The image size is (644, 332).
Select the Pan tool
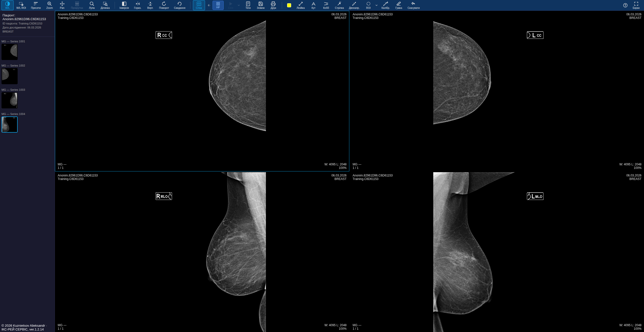coord(62,5)
